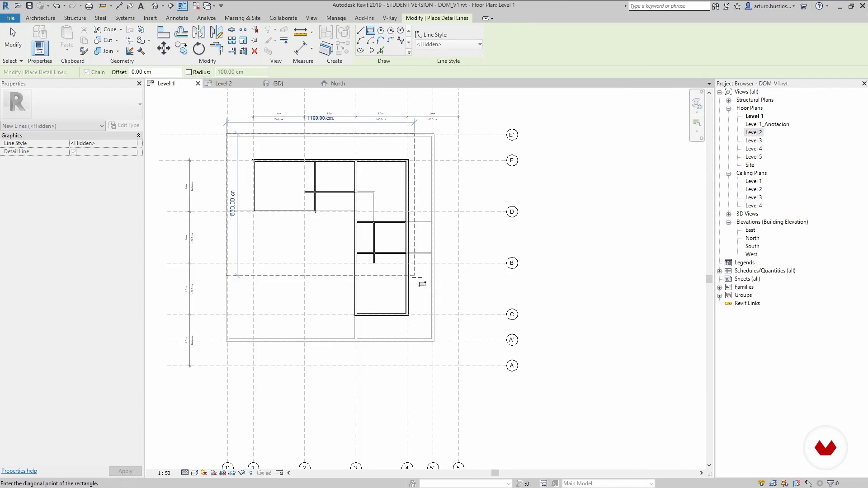The image size is (868, 488).
Task: Choose the Inscribed Polygon draw tool
Action: (x=381, y=30)
